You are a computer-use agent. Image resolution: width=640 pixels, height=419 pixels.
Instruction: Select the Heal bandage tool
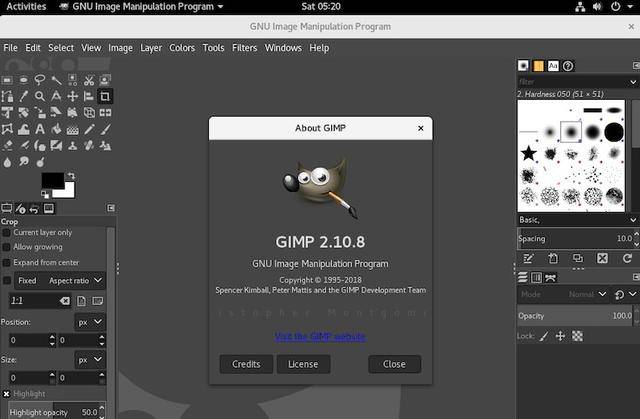pos(89,146)
